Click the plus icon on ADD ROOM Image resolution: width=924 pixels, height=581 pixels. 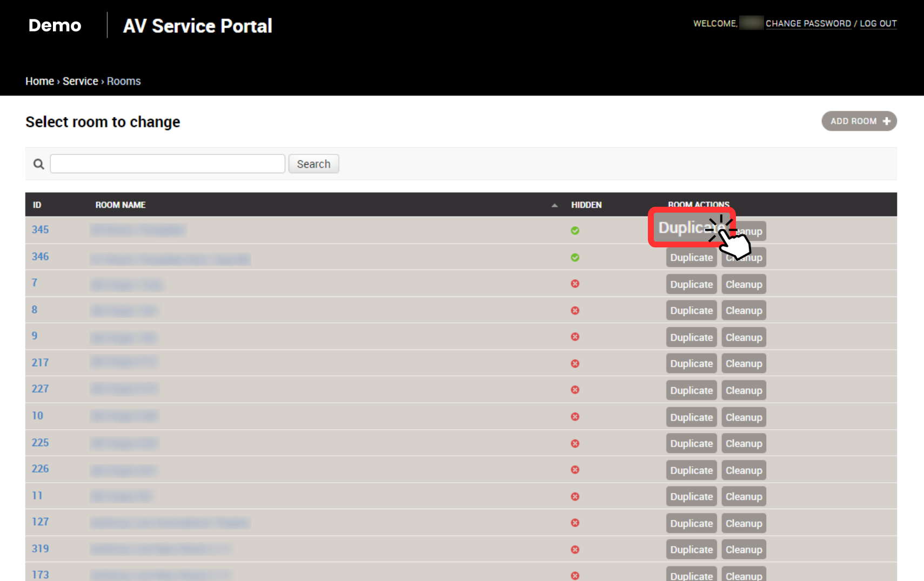point(887,121)
